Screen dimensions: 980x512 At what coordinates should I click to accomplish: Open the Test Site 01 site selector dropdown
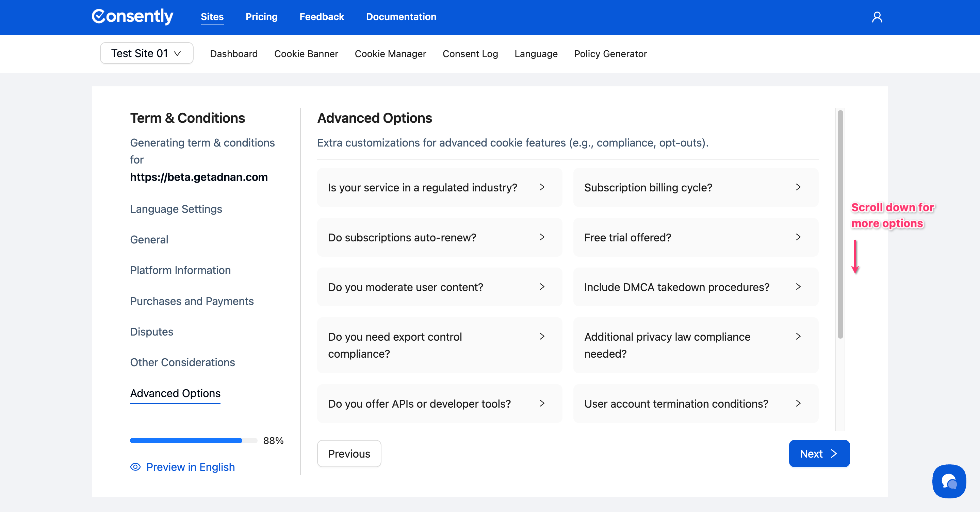(146, 53)
